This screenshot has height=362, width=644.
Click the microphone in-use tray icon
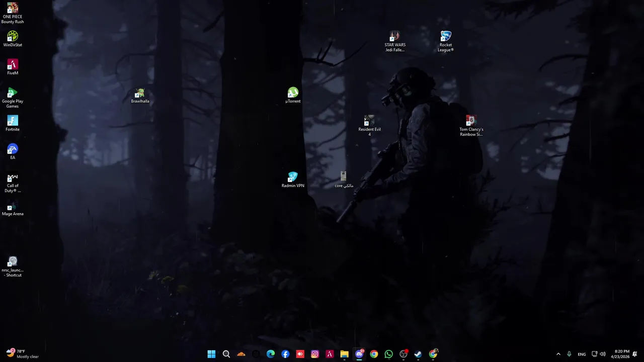click(569, 354)
